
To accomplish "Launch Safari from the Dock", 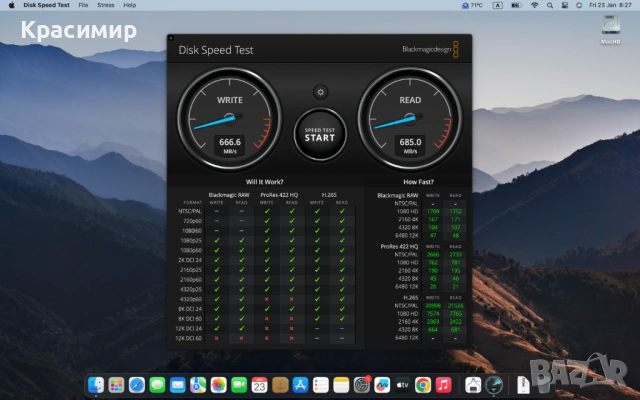I will pos(137,385).
